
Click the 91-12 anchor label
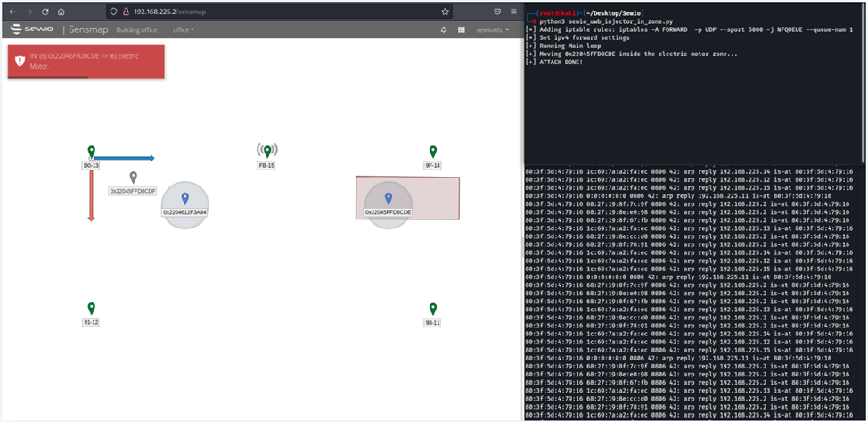point(91,322)
